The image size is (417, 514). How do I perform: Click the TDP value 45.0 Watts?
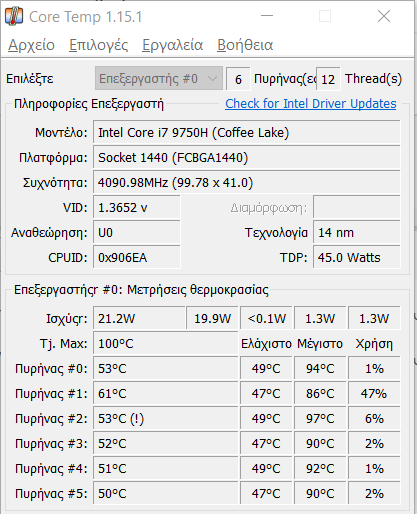[x=357, y=258]
